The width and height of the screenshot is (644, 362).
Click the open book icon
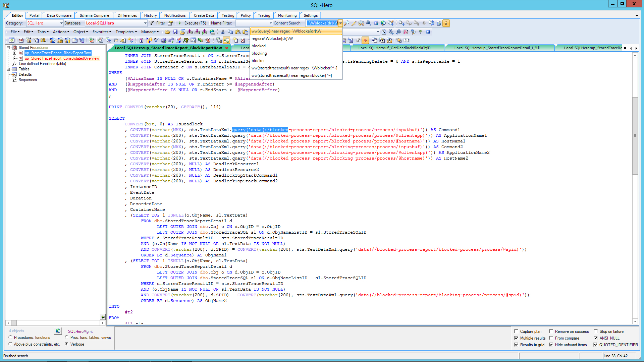click(406, 40)
